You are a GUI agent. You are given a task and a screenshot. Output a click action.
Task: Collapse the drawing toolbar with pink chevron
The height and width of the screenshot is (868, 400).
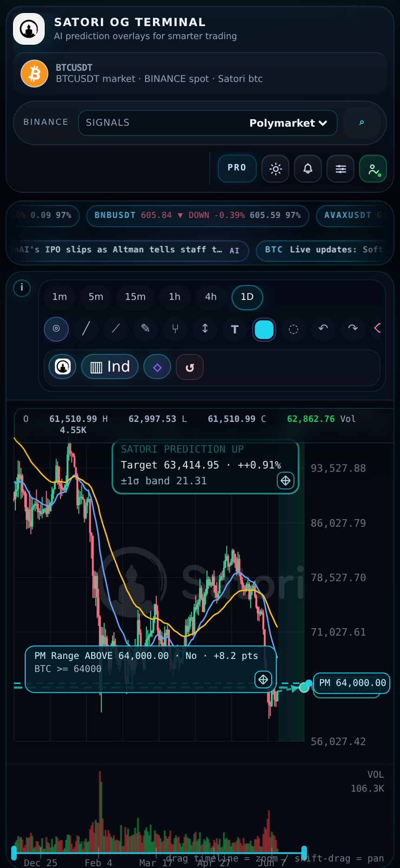[378, 328]
